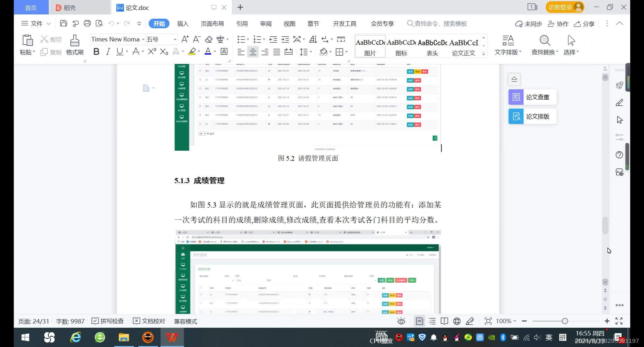Open Print Preview icon

point(99,23)
